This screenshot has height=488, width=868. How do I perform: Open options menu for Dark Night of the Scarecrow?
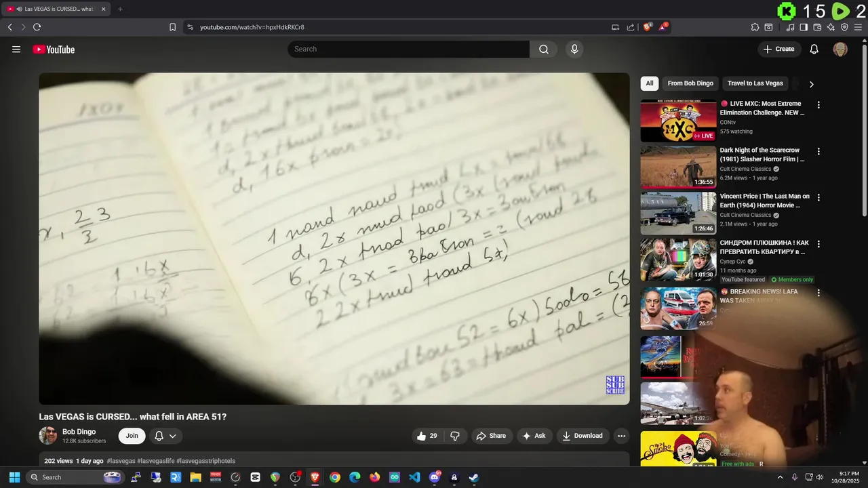pyautogui.click(x=818, y=151)
